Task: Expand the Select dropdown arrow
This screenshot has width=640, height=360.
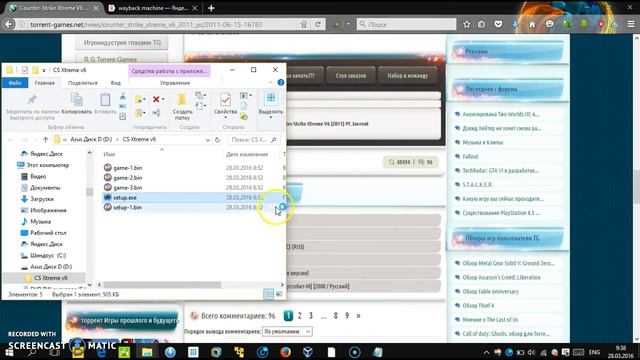Action: tap(271, 118)
